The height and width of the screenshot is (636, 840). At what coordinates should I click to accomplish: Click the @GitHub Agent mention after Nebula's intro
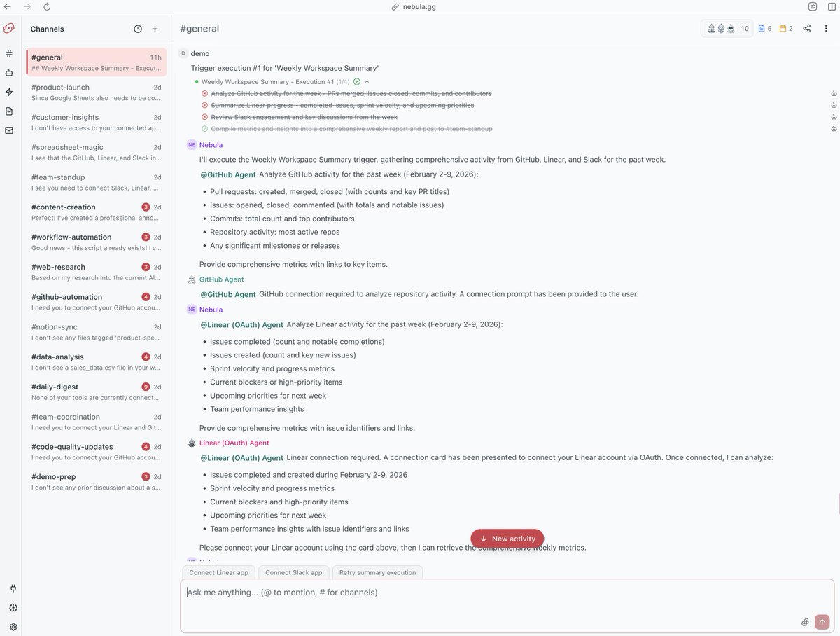coord(228,174)
